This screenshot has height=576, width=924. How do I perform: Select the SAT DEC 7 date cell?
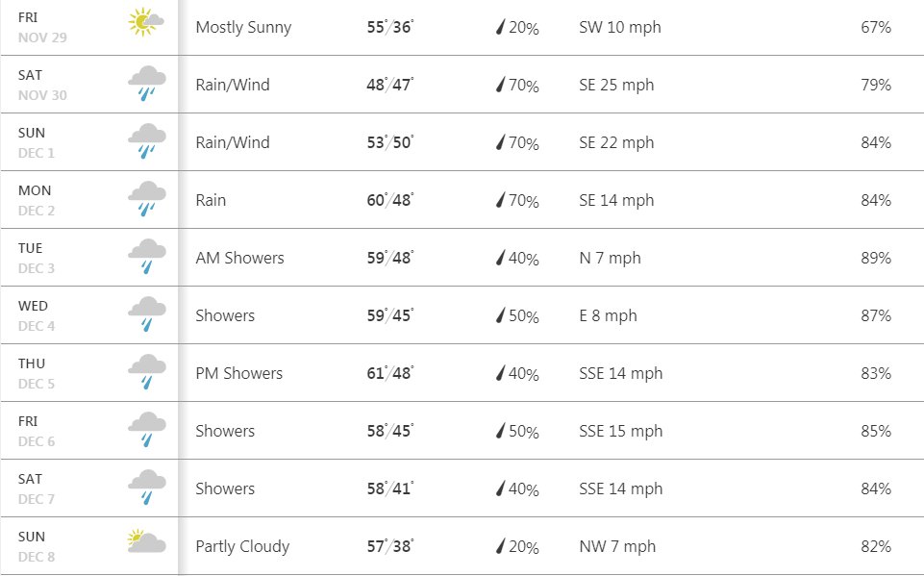pos(88,488)
